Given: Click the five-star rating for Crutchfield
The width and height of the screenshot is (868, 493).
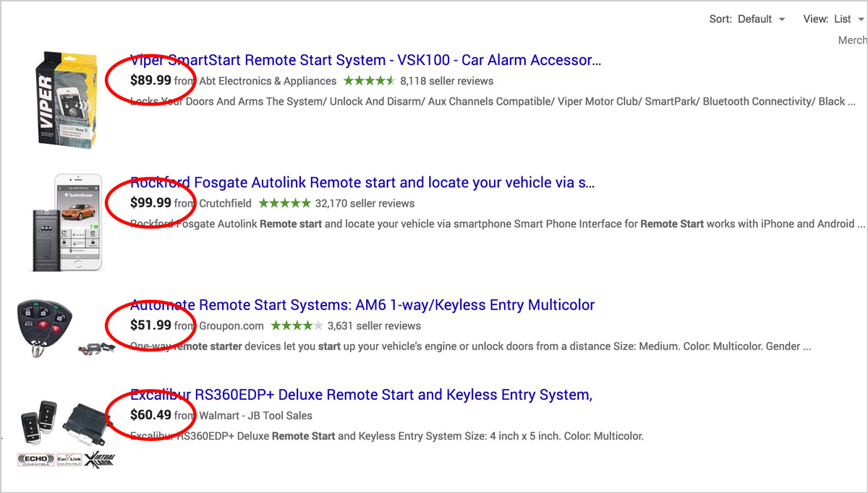Looking at the screenshot, I should click(x=285, y=203).
